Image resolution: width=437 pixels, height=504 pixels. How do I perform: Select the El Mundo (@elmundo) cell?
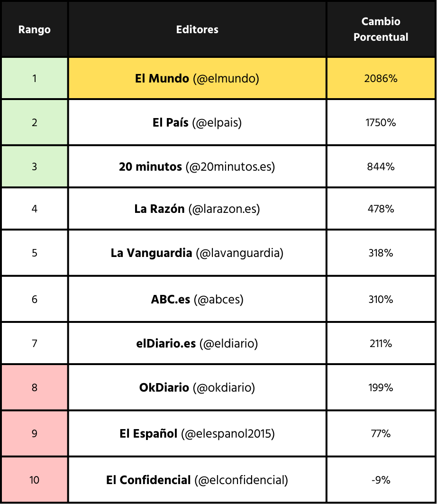pyautogui.click(x=197, y=79)
